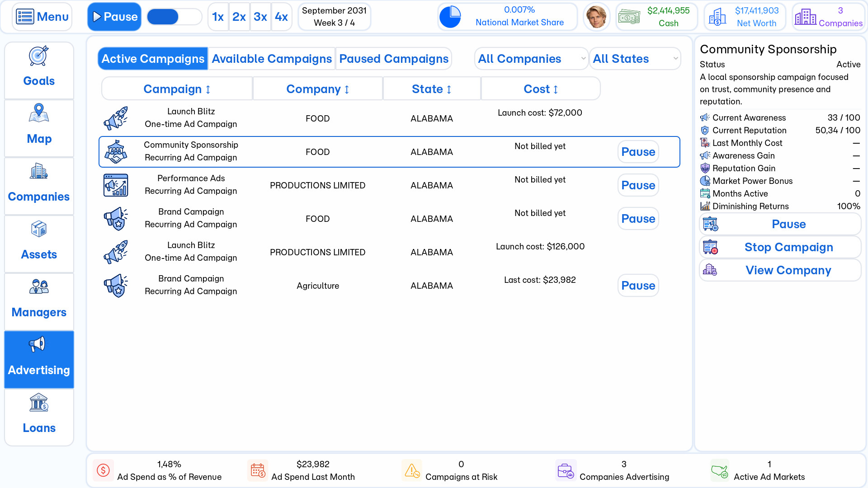
Task: Click the Community Sponsorship campaign icon
Action: [116, 152]
